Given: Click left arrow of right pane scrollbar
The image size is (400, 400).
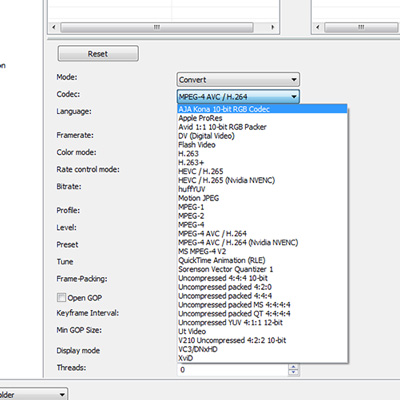Looking at the screenshot, I should tap(318, 27).
